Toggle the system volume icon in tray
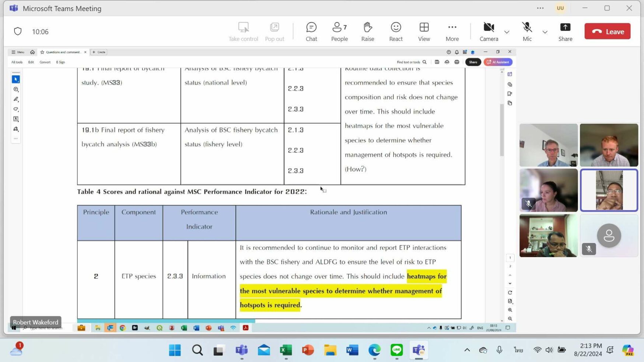The image size is (644, 362). click(549, 350)
